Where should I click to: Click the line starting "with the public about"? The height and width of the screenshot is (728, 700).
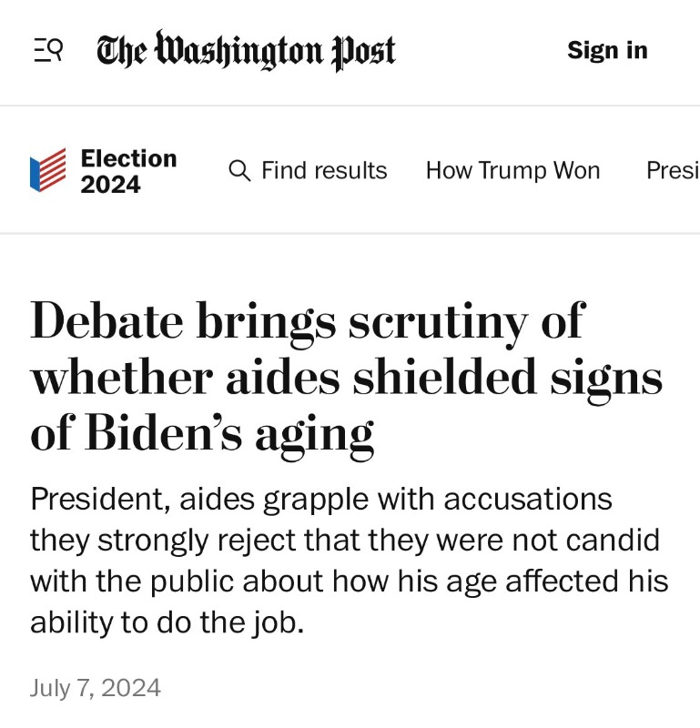tap(349, 581)
